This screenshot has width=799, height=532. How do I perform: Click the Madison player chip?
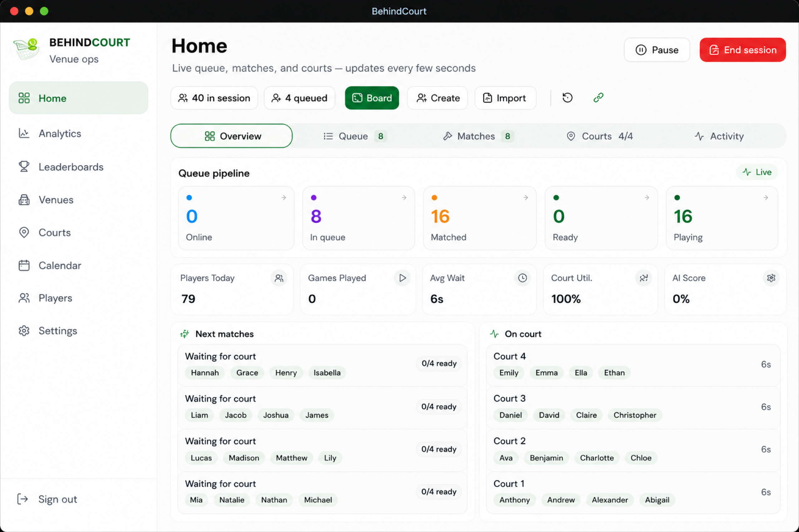[244, 458]
